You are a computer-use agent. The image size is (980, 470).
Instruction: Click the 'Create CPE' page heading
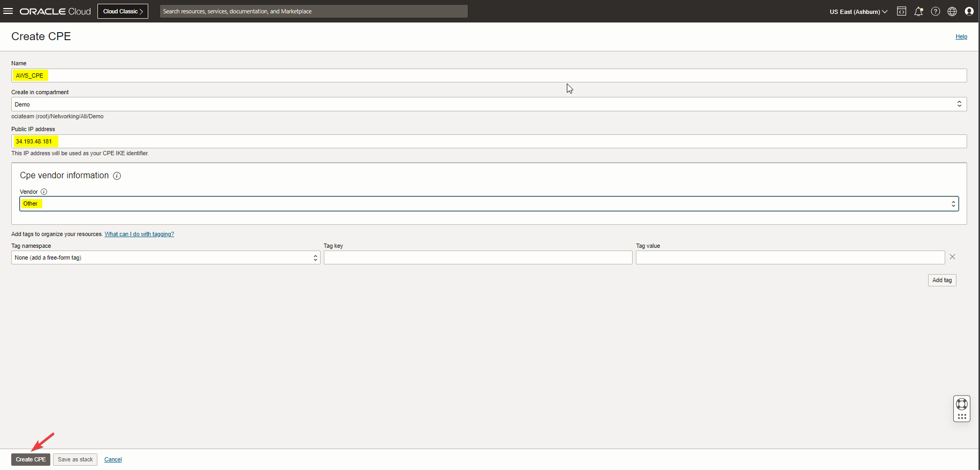point(41,36)
